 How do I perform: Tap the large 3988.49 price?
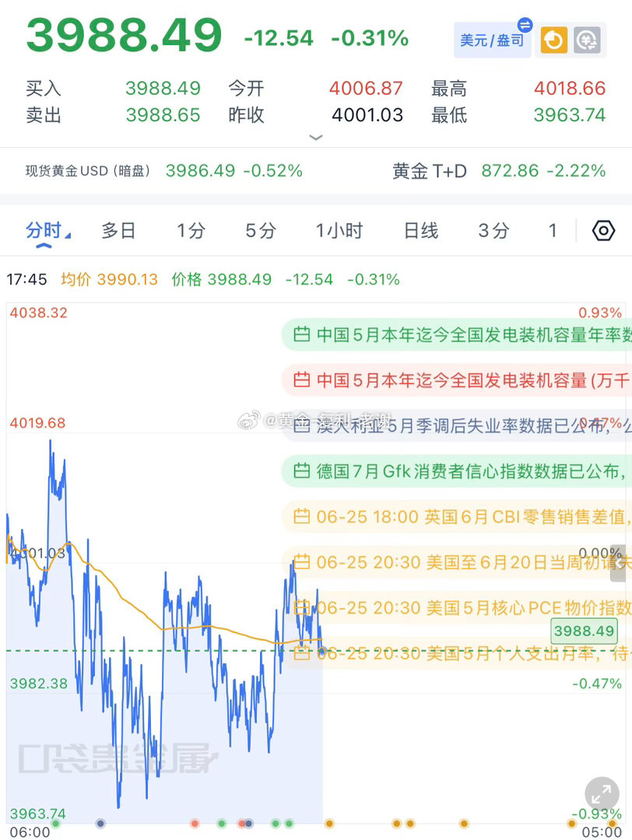pyautogui.click(x=125, y=35)
